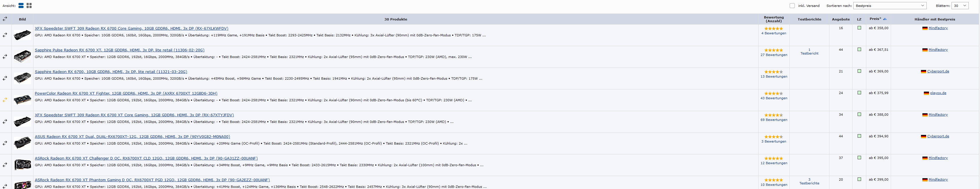Tick LZ checkbox for XFX RX 6700 XT Core Gaming
This screenshot has width=980, height=189.
tap(859, 114)
